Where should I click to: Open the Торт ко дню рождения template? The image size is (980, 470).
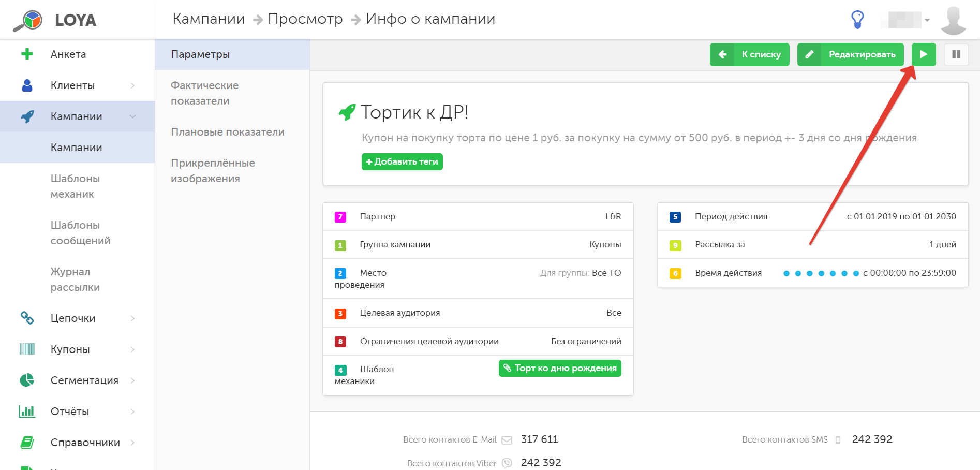560,368
